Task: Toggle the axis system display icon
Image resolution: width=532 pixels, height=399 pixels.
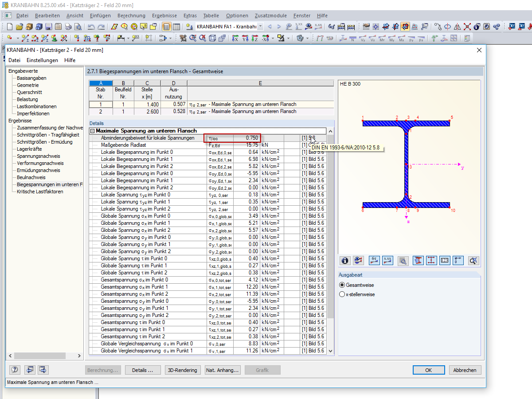Action: coord(458,260)
